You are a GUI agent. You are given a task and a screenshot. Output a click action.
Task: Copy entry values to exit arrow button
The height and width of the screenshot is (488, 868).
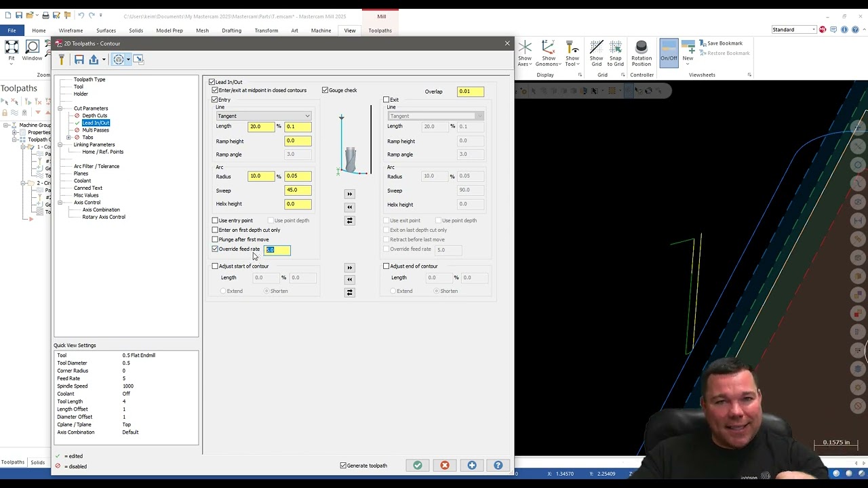349,194
